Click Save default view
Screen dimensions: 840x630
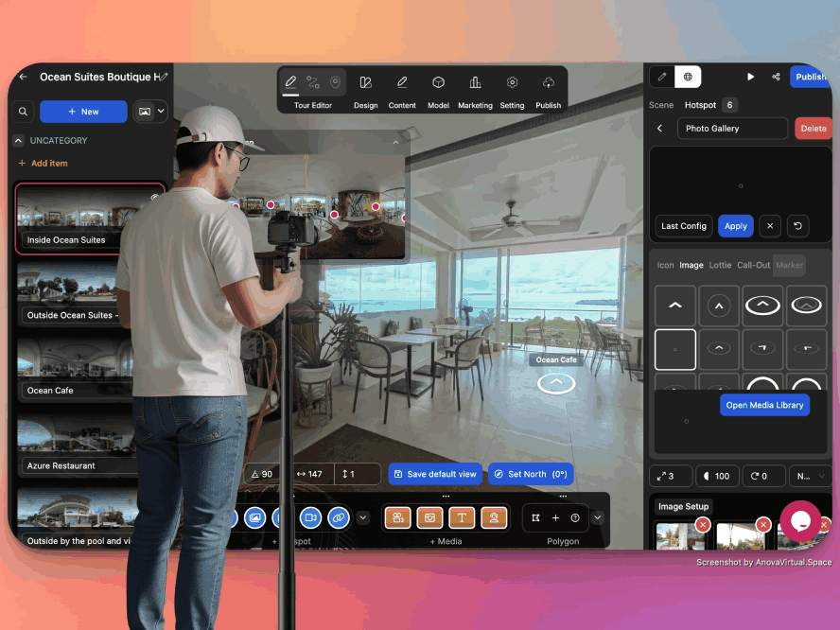[x=435, y=474]
